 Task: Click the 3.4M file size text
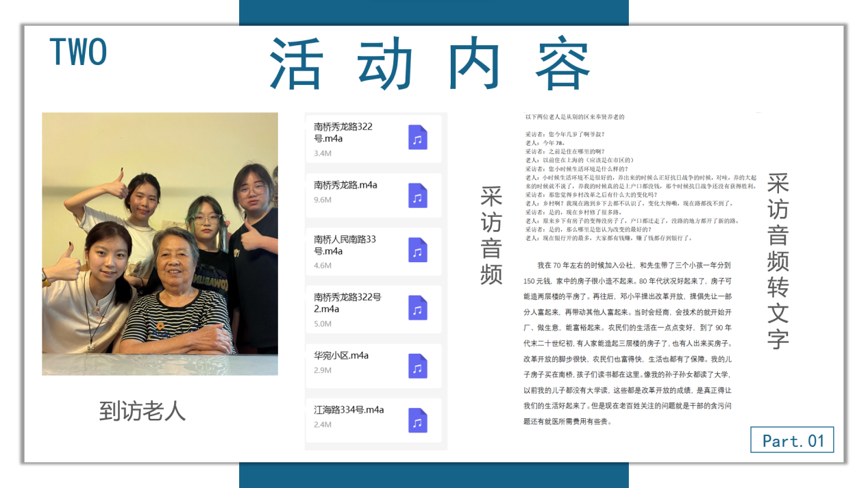click(x=323, y=153)
